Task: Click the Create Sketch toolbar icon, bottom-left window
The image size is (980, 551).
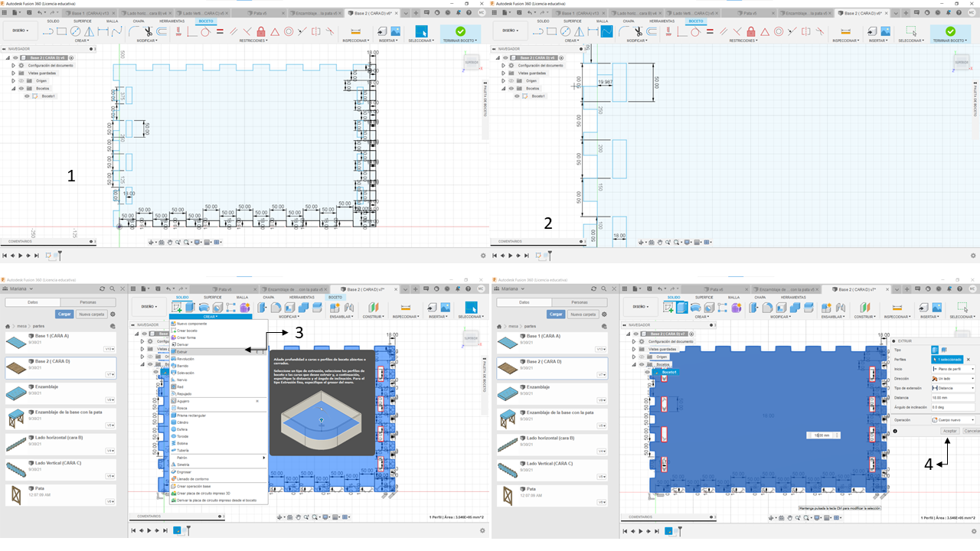Action: (178, 307)
